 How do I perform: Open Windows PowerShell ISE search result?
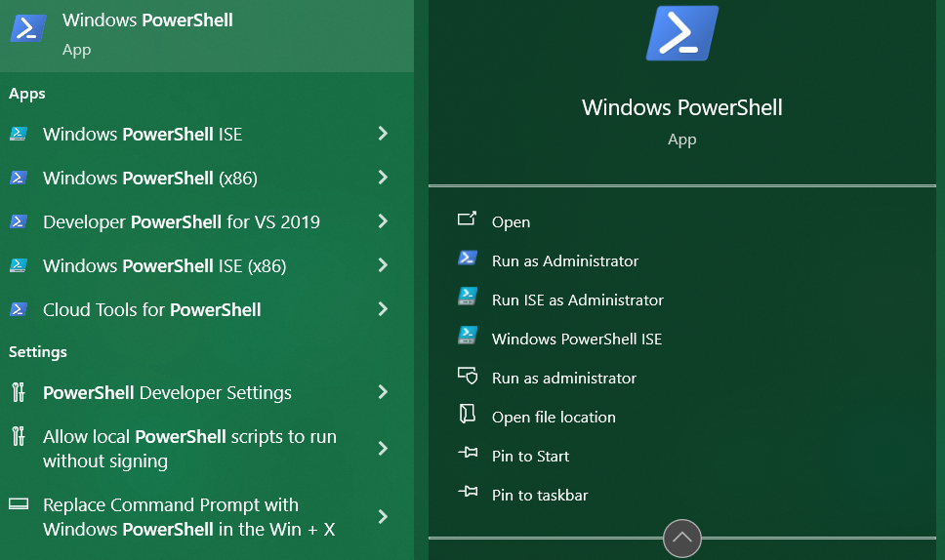pyautogui.click(x=207, y=134)
